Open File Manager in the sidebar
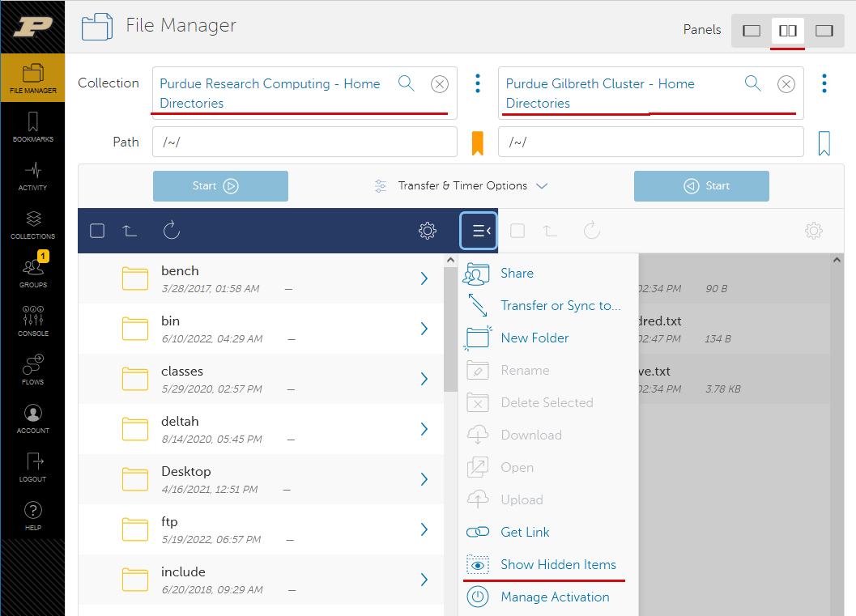 coord(32,78)
